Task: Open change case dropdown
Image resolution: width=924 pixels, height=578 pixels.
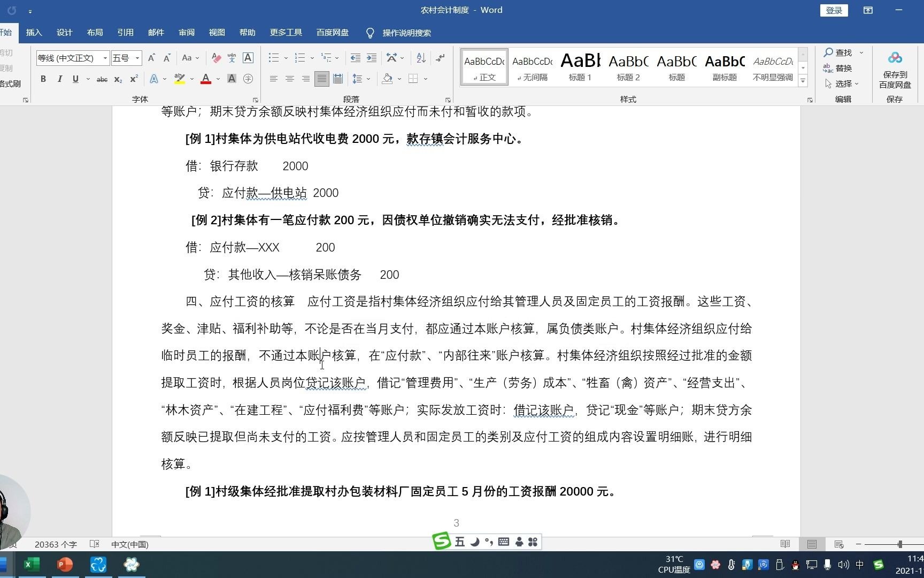Action: pos(190,58)
